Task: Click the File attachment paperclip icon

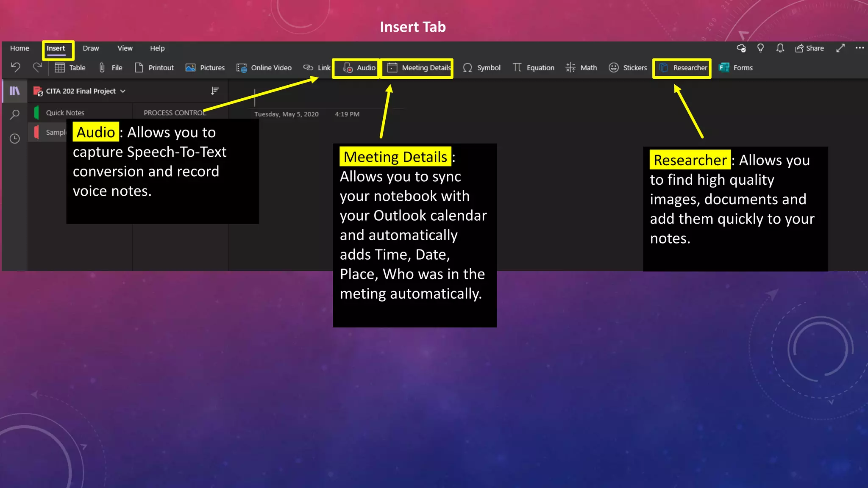Action: 102,68
